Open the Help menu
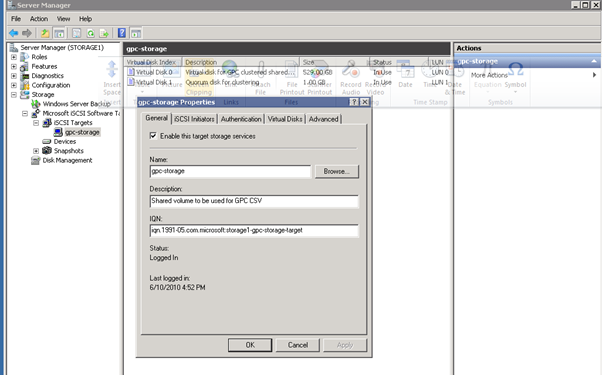This screenshot has width=602, height=375. point(85,19)
